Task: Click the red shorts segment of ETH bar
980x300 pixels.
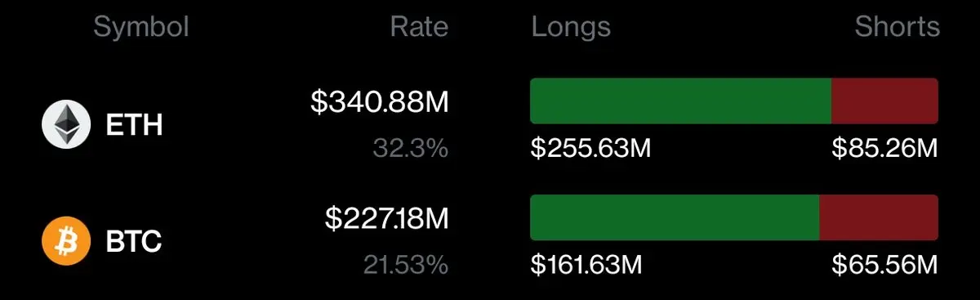Action: (x=884, y=101)
